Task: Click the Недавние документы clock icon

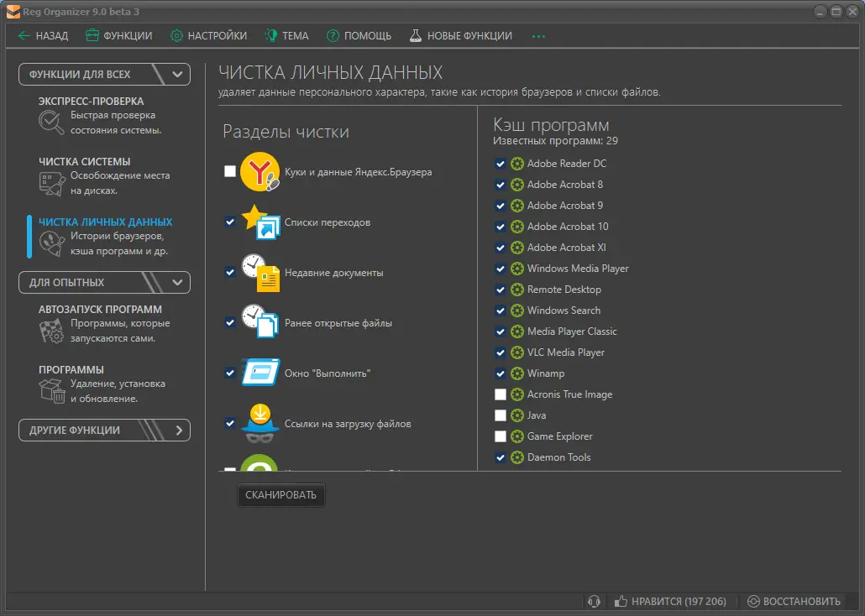Action: pyautogui.click(x=259, y=273)
